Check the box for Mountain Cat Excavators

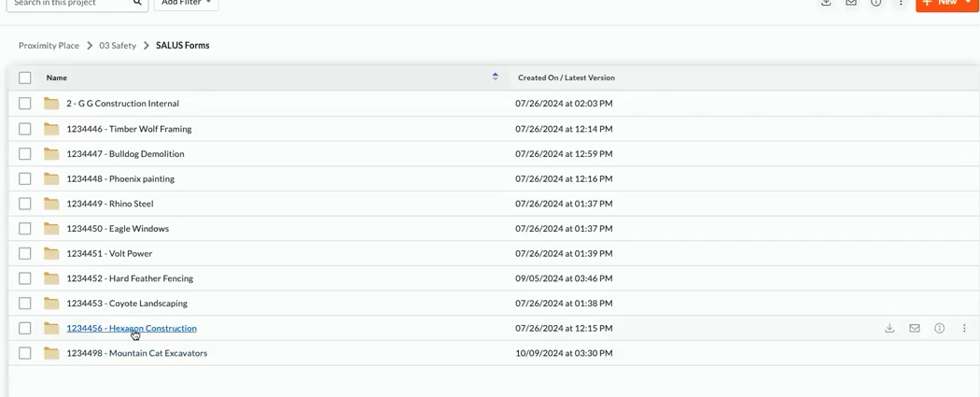coord(25,353)
